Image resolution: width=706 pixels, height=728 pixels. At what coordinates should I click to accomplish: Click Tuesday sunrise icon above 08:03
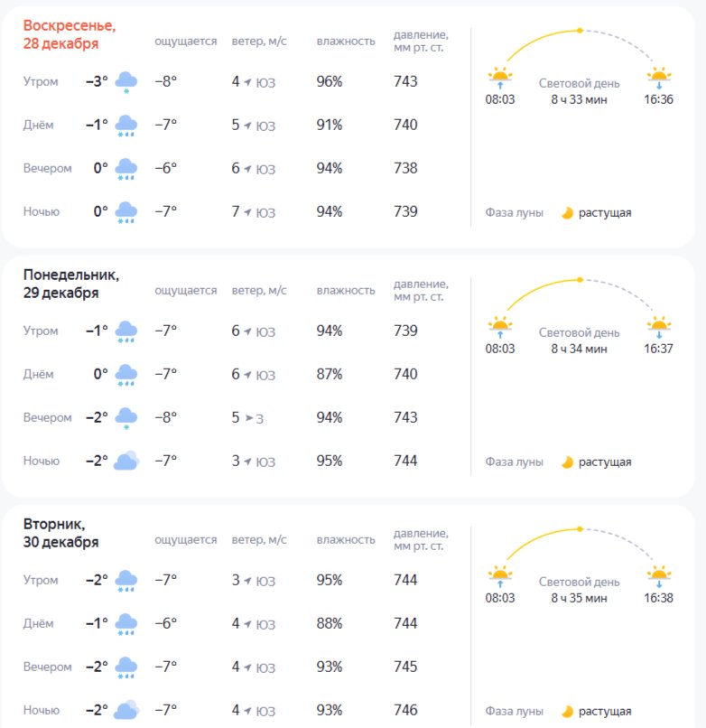[x=499, y=575]
